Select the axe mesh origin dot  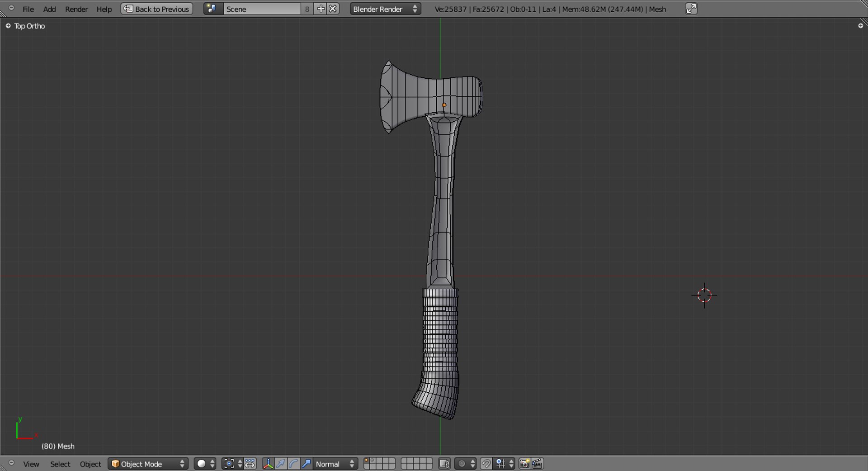point(444,105)
